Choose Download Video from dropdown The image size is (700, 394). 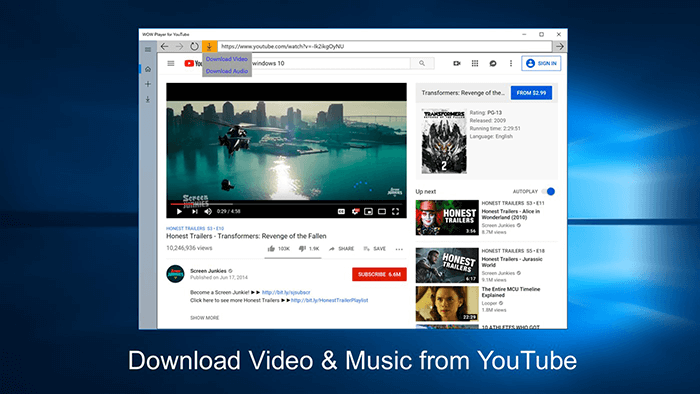226,59
